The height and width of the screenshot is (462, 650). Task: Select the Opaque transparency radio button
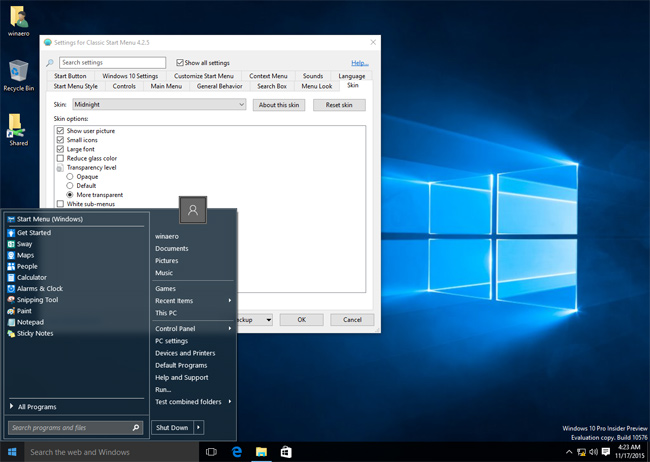(x=70, y=176)
